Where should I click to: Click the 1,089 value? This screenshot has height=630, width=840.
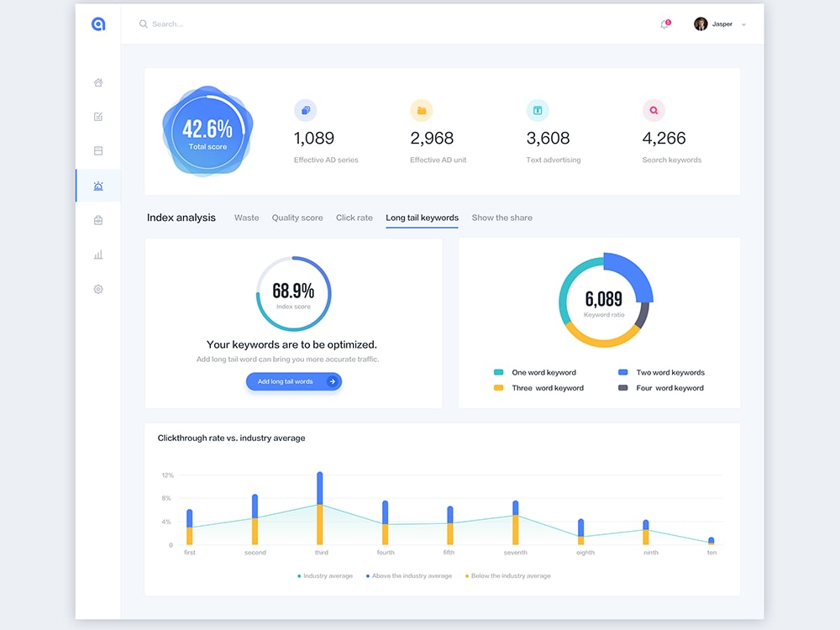pyautogui.click(x=314, y=139)
